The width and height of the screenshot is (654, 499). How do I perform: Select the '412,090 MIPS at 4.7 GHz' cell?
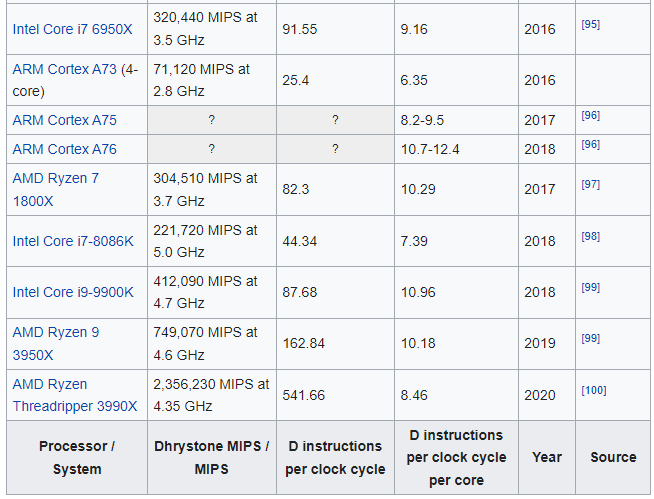click(x=212, y=292)
